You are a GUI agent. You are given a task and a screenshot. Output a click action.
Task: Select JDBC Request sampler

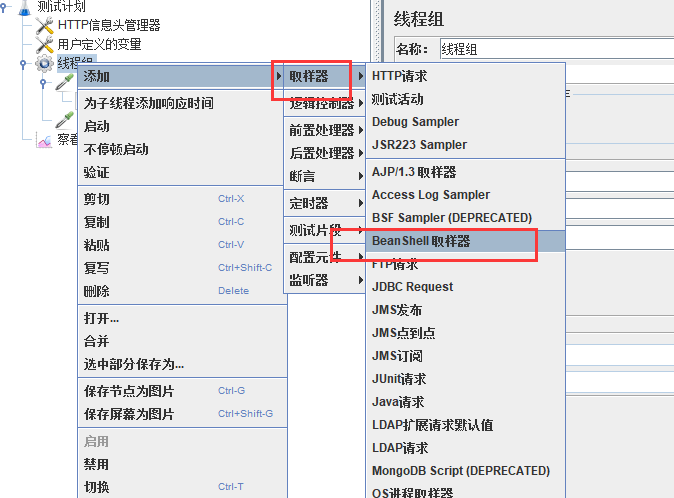(412, 286)
